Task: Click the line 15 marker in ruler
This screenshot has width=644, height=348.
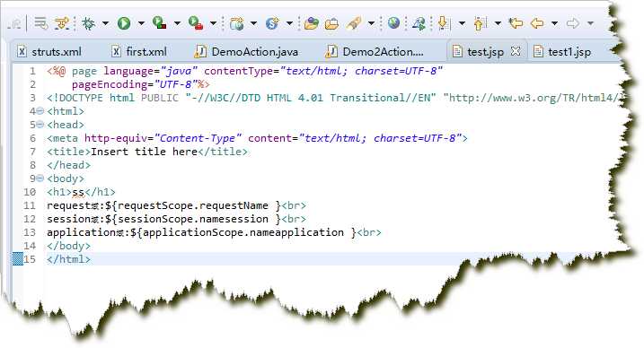Action: [x=18, y=259]
